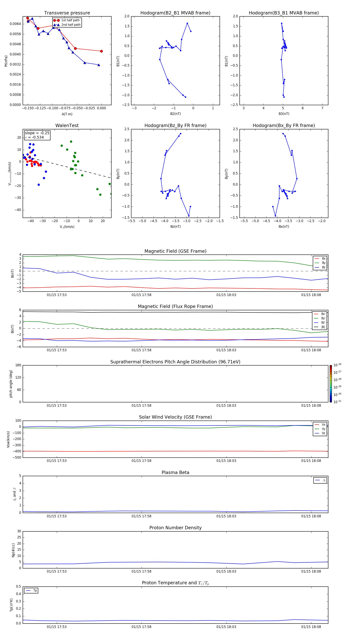Click the 'Hodogram(B3_B1 MVAB frame)' title

click(x=284, y=13)
